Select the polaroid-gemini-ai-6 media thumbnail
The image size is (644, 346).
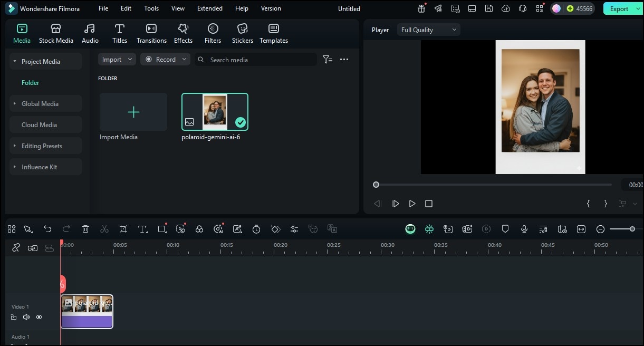coord(214,111)
